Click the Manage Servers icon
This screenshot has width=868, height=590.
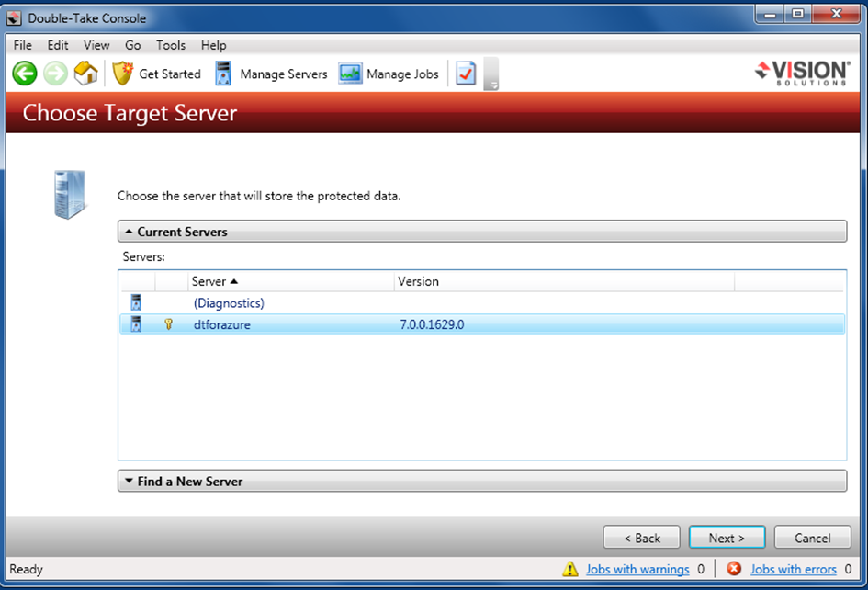223,74
